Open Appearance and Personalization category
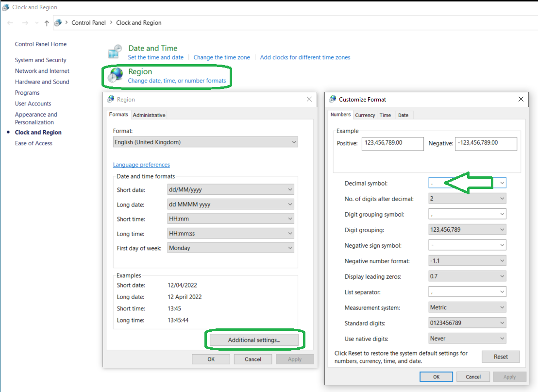Image resolution: width=538 pixels, height=392 pixels. tap(36, 118)
